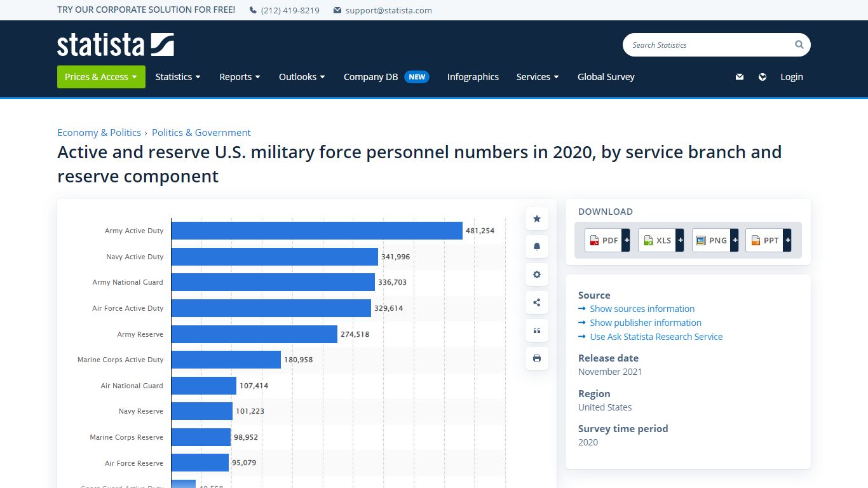Click Try our corporate solution for free

(146, 10)
